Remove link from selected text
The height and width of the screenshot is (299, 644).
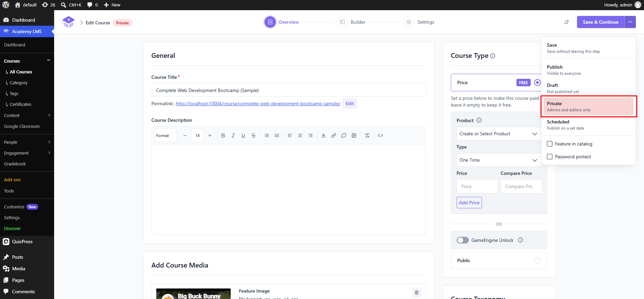pyautogui.click(x=344, y=136)
